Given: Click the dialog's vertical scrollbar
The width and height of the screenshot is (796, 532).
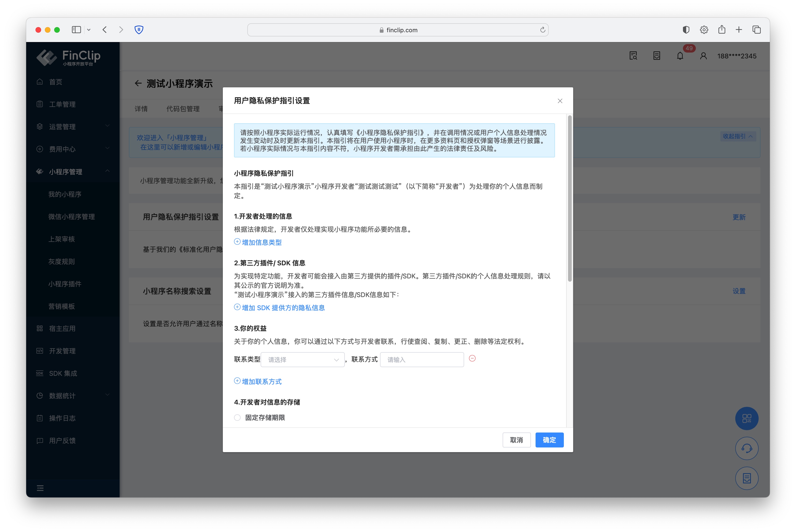Looking at the screenshot, I should (570, 199).
